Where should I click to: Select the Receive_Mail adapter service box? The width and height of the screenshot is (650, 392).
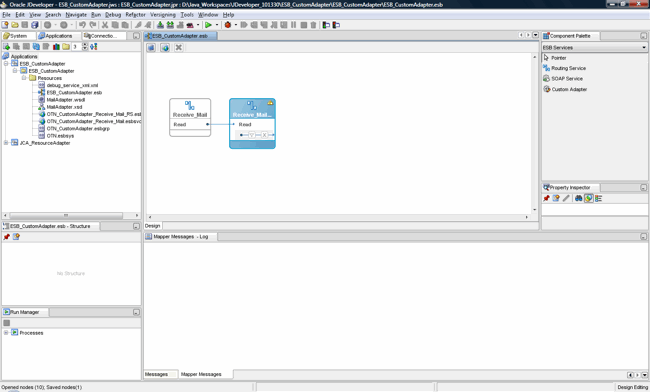pyautogui.click(x=190, y=117)
